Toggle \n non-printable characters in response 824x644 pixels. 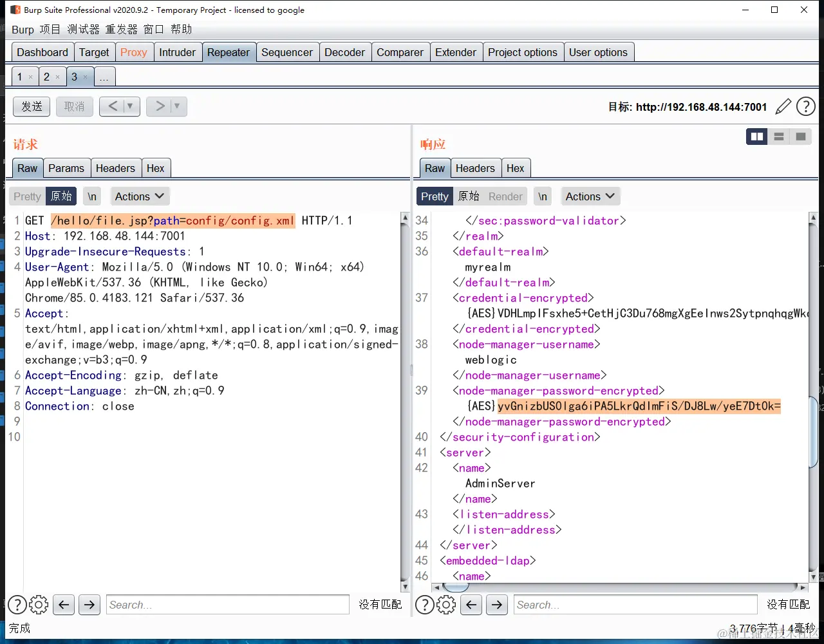[x=543, y=196]
